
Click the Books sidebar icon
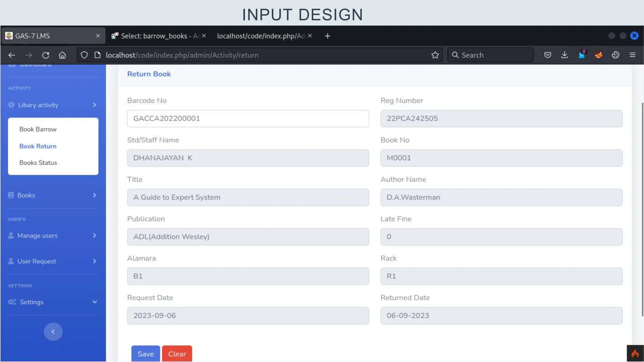point(11,195)
